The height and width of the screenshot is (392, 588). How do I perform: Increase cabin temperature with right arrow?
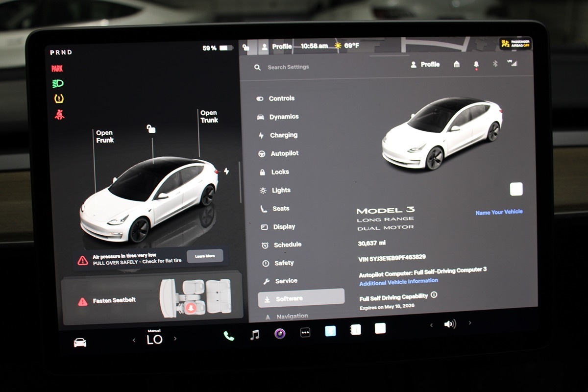(x=175, y=339)
